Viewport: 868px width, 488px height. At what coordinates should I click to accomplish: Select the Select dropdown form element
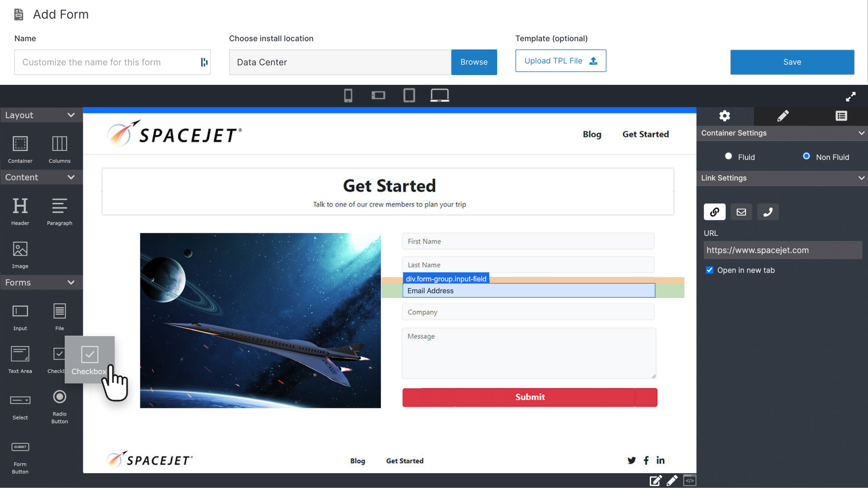20,407
